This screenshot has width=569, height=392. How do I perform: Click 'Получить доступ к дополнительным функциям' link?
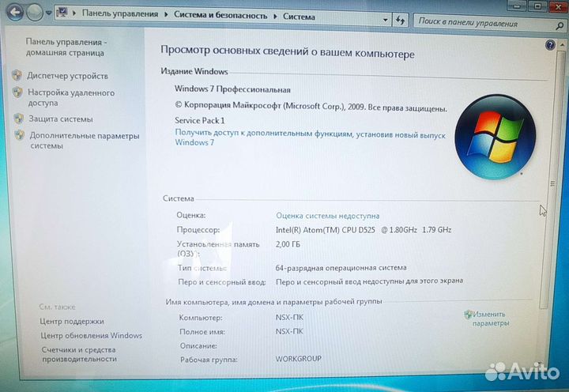tap(311, 138)
